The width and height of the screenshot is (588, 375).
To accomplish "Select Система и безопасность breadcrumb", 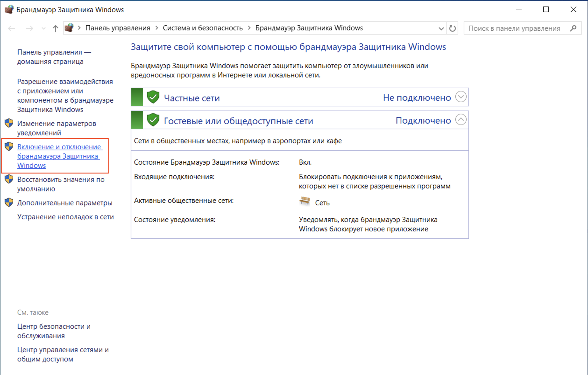I will tap(203, 28).
